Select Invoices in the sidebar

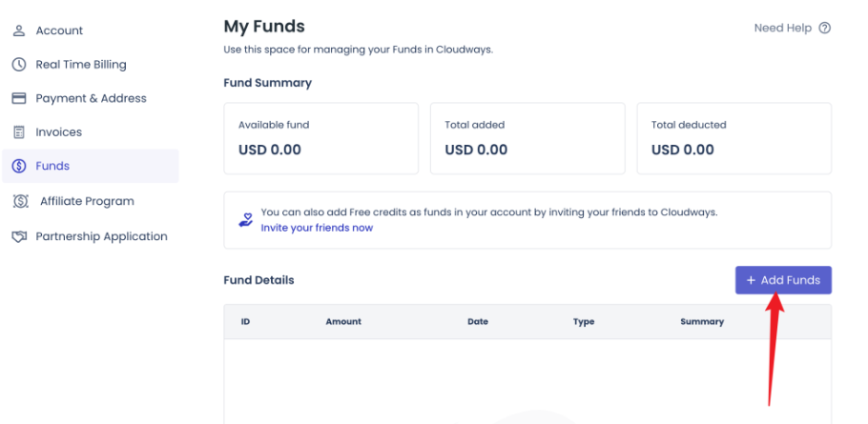pos(58,132)
